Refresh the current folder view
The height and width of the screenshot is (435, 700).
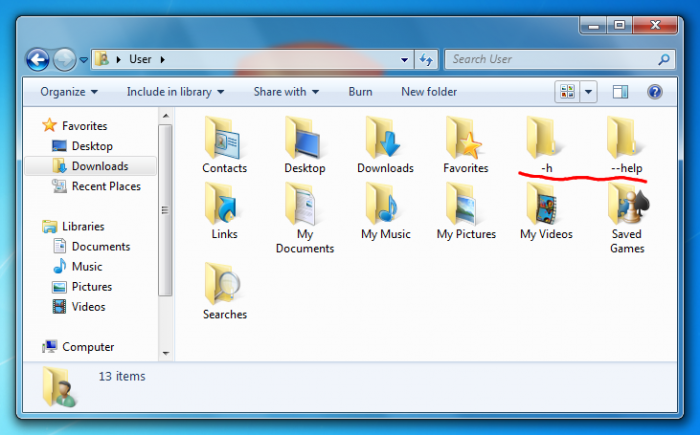pyautogui.click(x=426, y=59)
